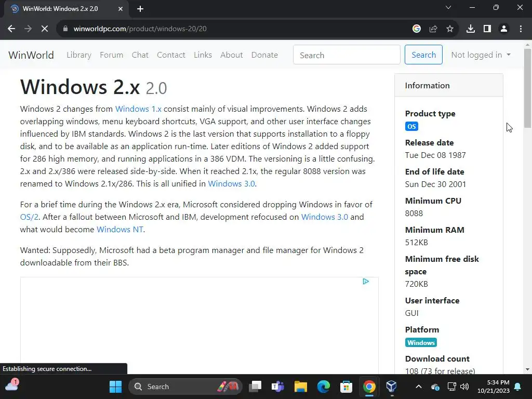Screen dimensions: 532x399
Task: Open the 3D cube app on the taskbar
Action: click(392, 387)
